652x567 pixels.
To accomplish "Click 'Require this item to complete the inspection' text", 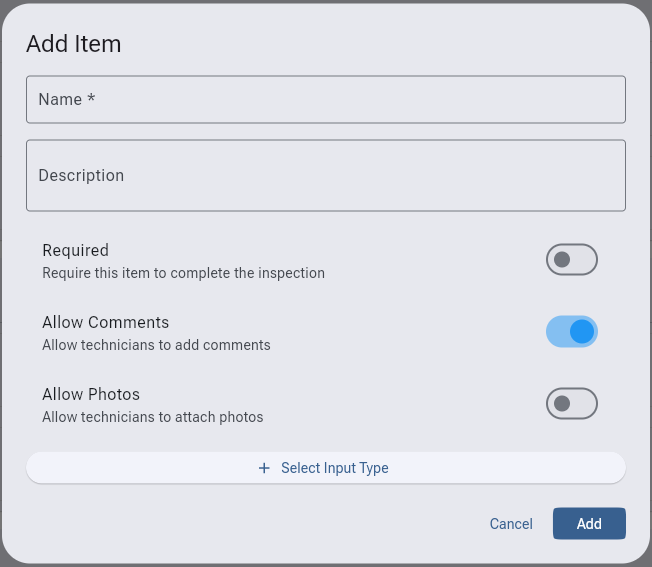I will coord(183,273).
